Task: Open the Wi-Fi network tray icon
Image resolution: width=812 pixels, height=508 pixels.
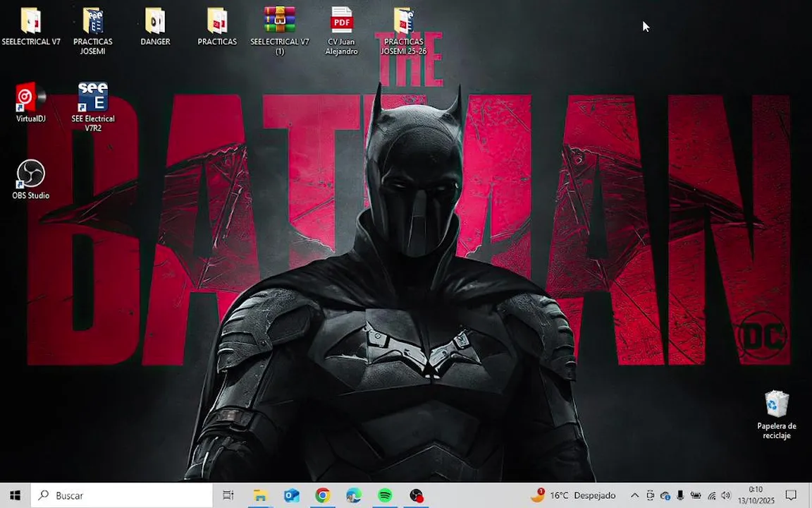Action: [711, 495]
